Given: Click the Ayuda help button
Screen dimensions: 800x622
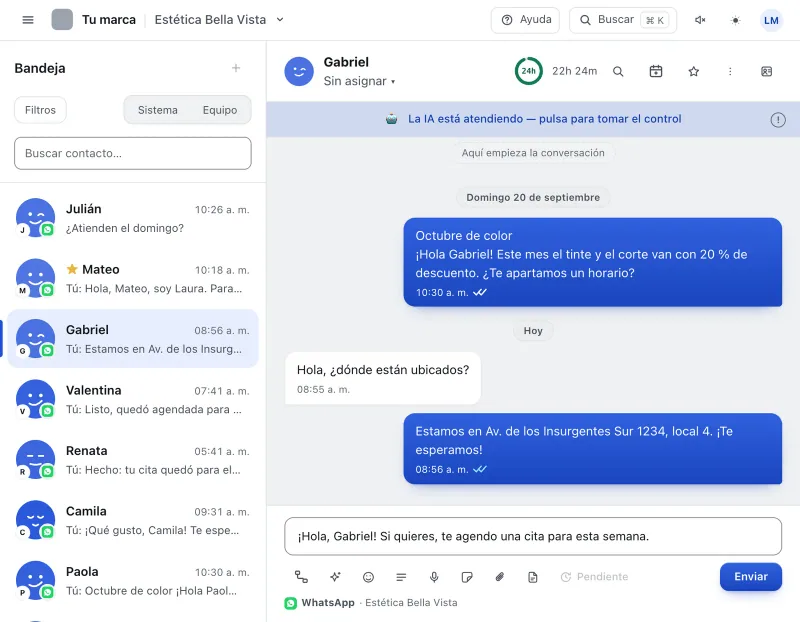Looking at the screenshot, I should (x=525, y=20).
